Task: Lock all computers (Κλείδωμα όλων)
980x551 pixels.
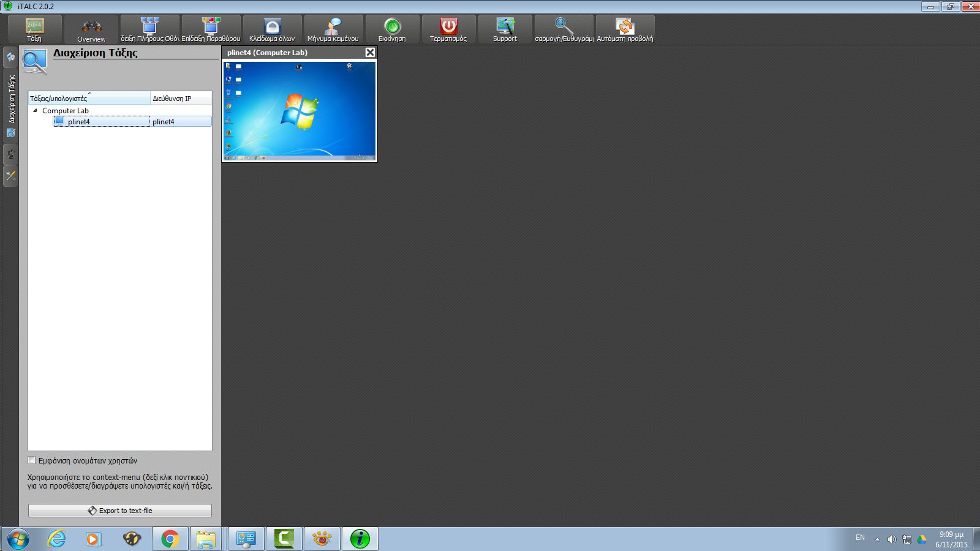Action: click(272, 29)
